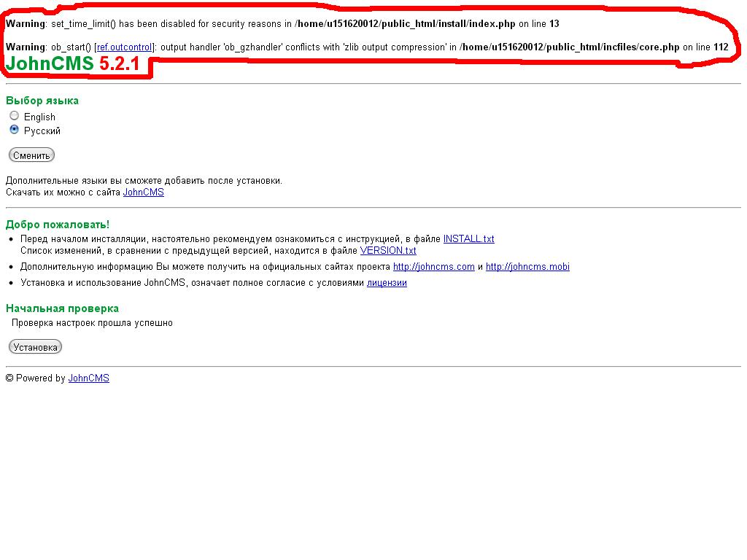
Task: Click the 'Выбор языка' heading
Action: 42,101
